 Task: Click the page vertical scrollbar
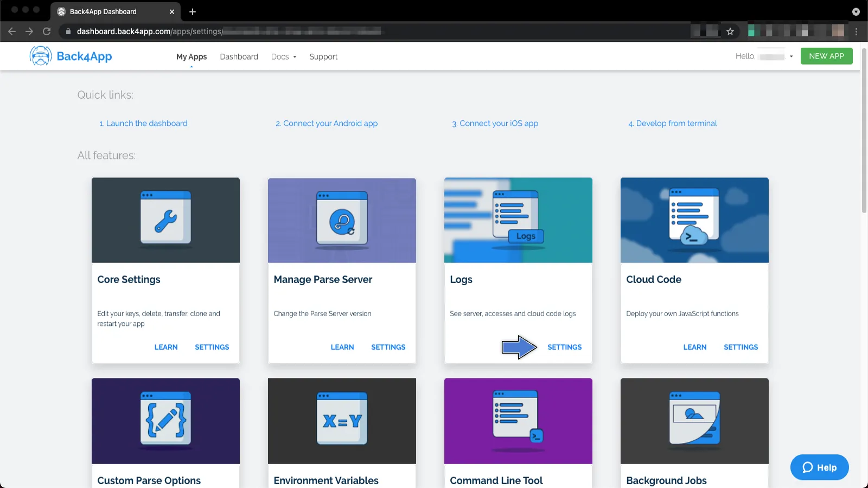coord(864,130)
